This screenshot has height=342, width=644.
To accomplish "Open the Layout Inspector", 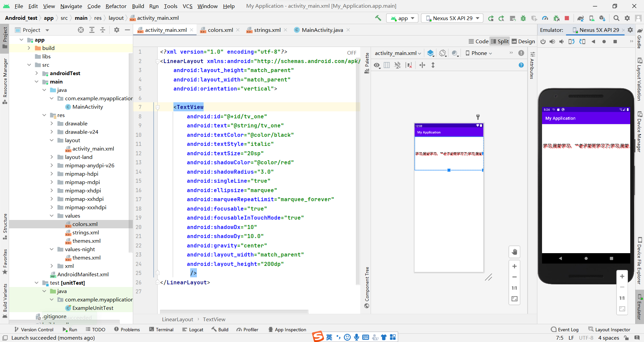I will pyautogui.click(x=612, y=330).
